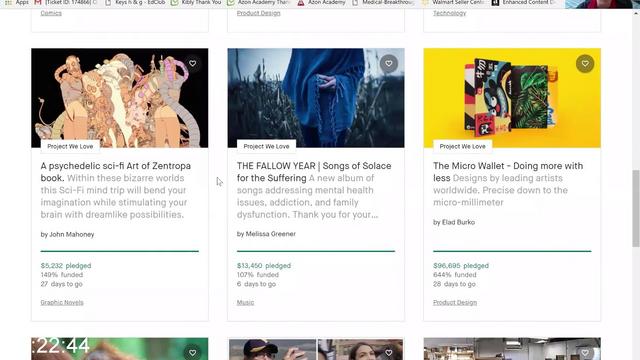Open Product Design category under Micro Wallet
Viewport: 640px width, 360px height.
[x=455, y=302]
